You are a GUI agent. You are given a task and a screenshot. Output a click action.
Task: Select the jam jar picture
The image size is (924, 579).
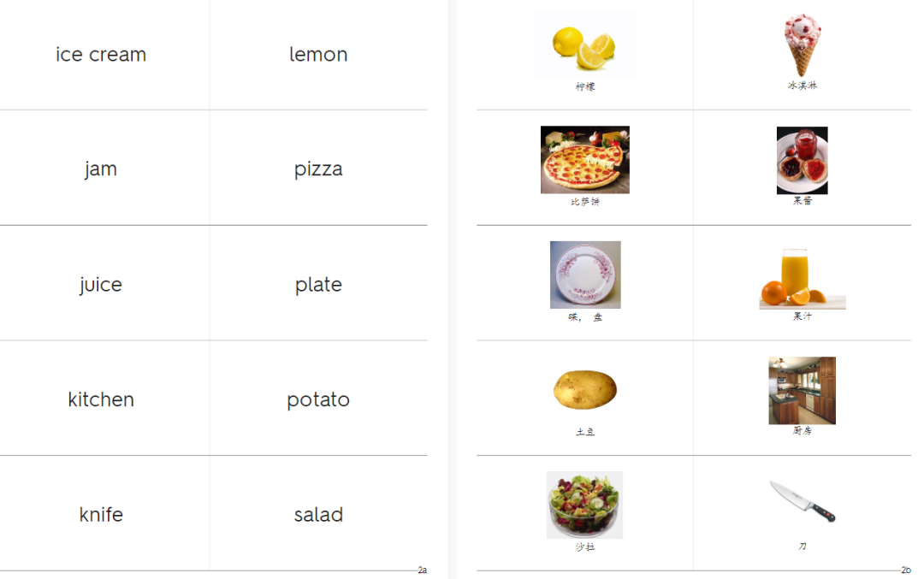click(802, 160)
